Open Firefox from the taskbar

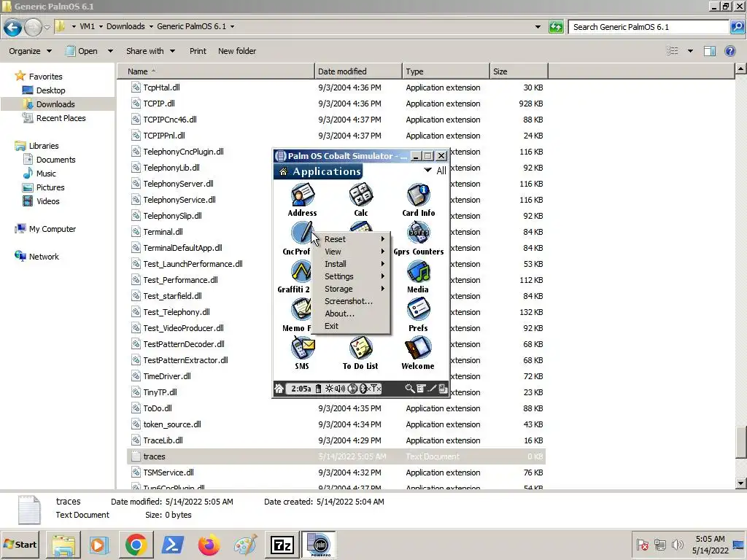tap(209, 545)
